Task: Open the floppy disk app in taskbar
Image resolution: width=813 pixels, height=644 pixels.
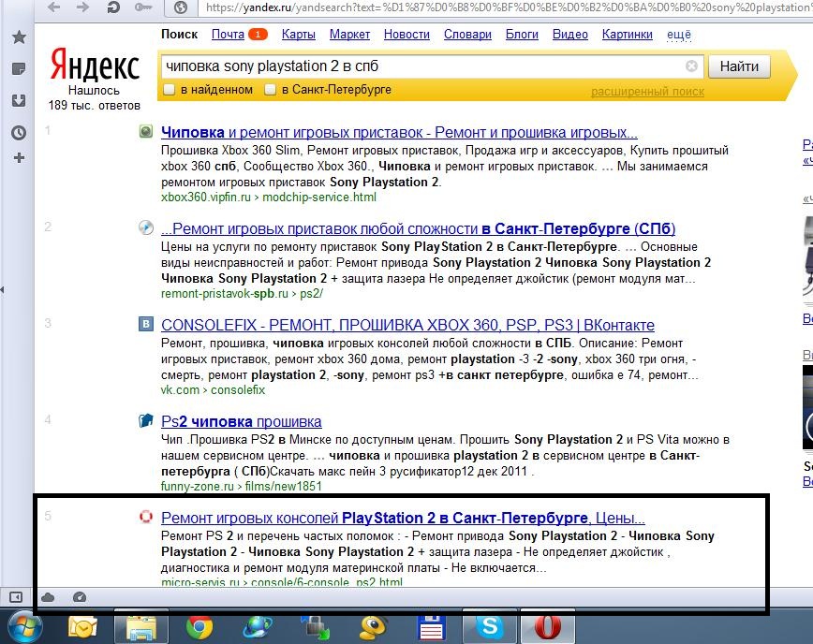Action: pos(432,627)
